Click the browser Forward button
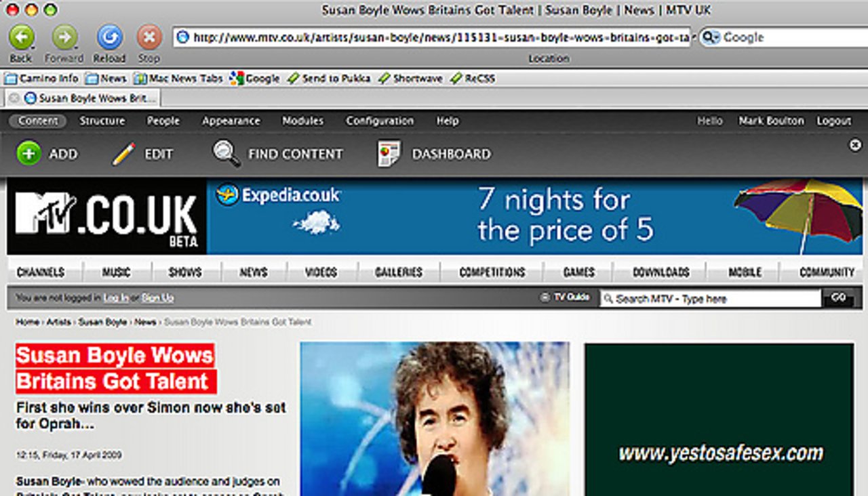 tap(64, 37)
